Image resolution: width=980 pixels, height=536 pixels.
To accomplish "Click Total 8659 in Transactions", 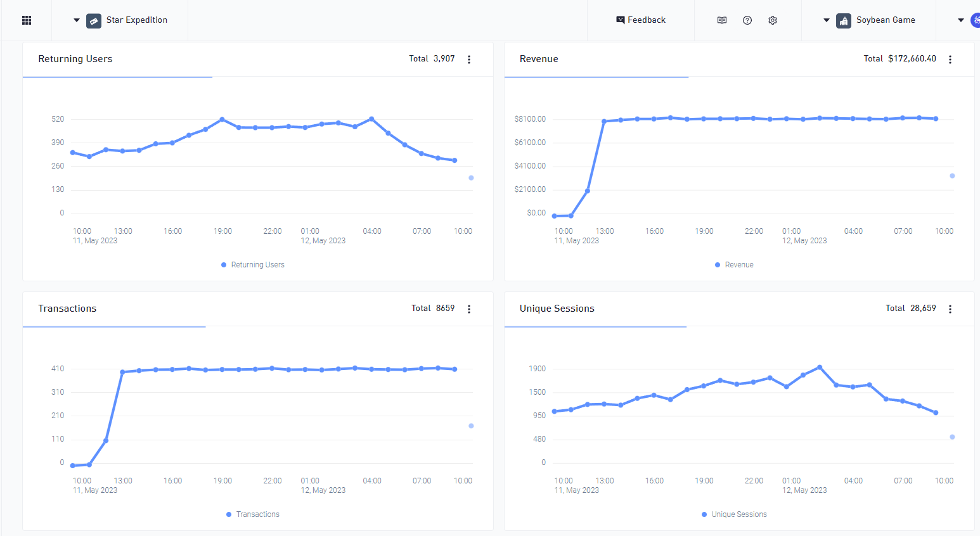I will tap(433, 308).
